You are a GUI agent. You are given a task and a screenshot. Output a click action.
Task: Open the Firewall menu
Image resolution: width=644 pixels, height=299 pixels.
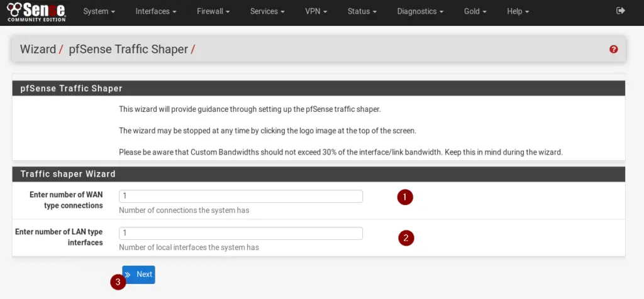click(213, 11)
